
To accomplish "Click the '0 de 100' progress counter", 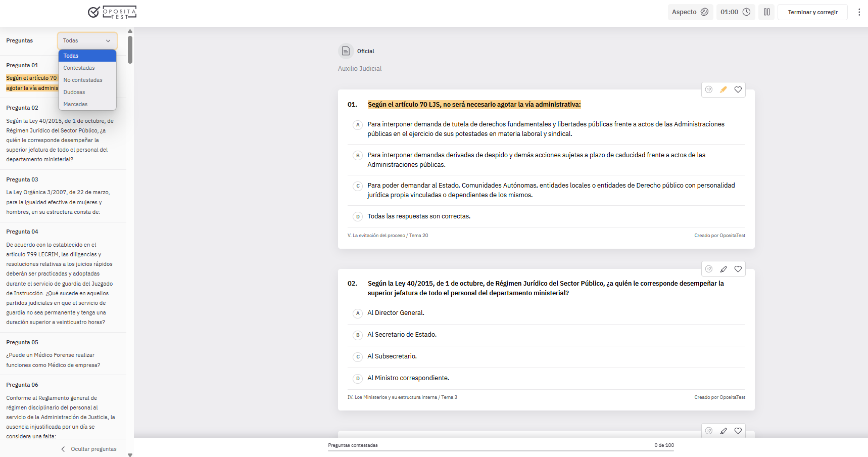I will click(664, 445).
